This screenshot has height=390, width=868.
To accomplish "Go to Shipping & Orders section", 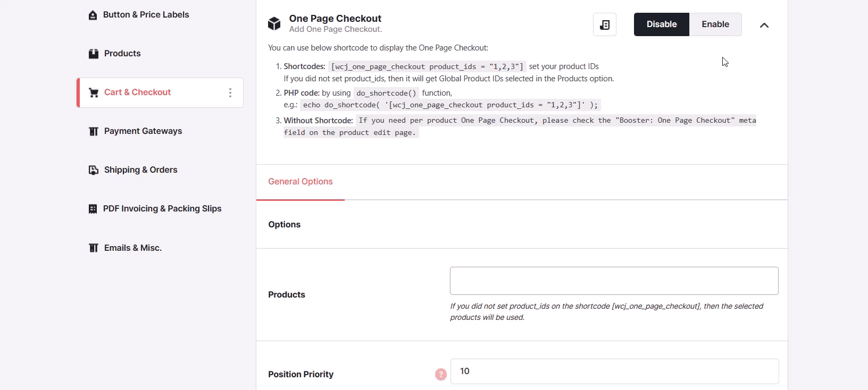I will 141,170.
